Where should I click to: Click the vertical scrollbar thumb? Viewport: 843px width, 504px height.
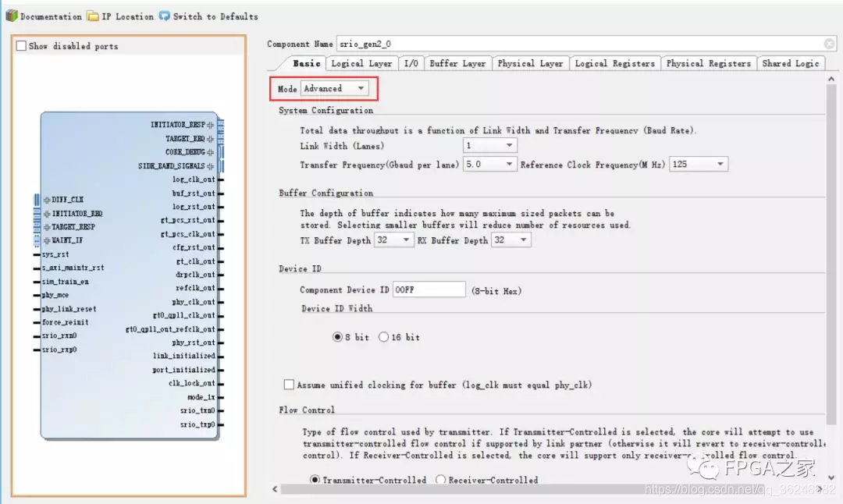tap(831, 254)
